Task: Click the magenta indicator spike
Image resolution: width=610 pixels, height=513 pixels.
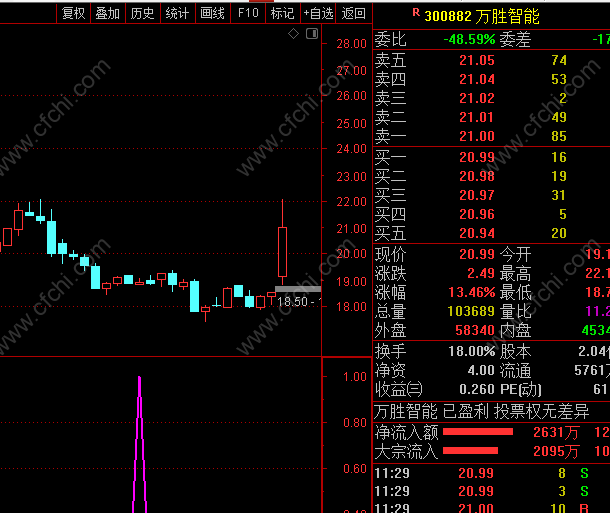Action: point(140,443)
